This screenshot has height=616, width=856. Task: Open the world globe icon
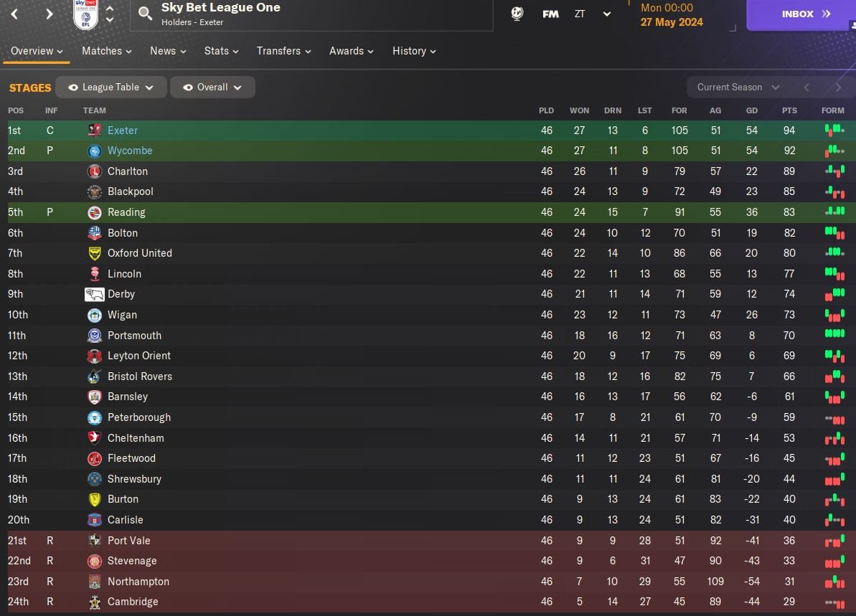[517, 14]
